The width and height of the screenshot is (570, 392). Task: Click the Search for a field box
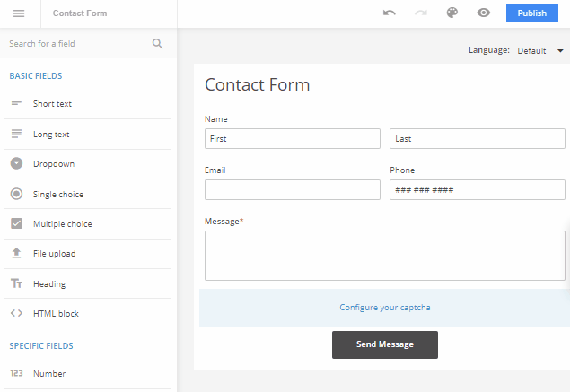pyautogui.click(x=78, y=44)
